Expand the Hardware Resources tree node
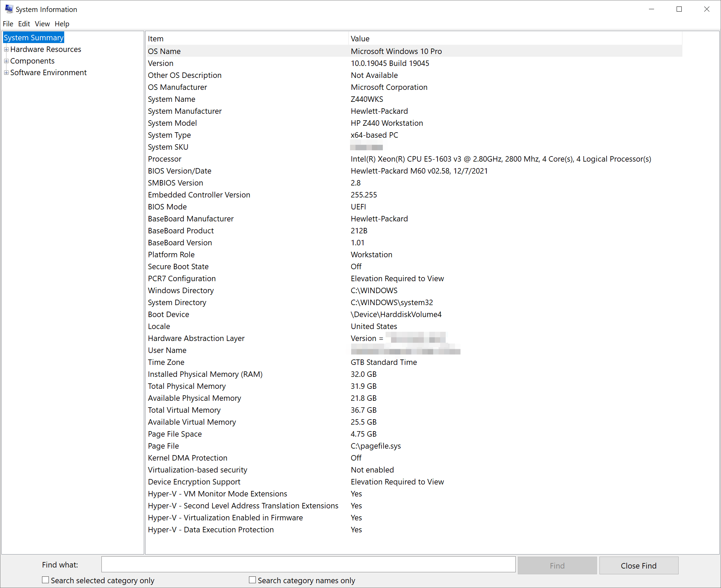The height and width of the screenshot is (588, 721). (6, 49)
